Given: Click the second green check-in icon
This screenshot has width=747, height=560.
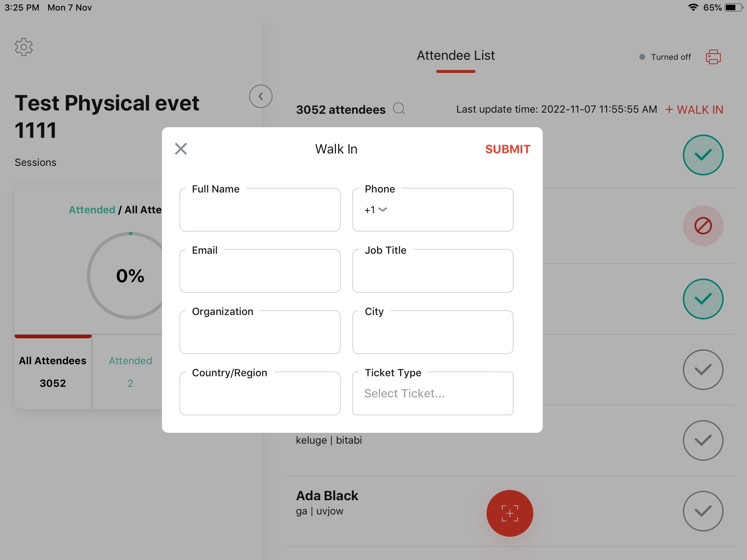Looking at the screenshot, I should click(x=703, y=298).
